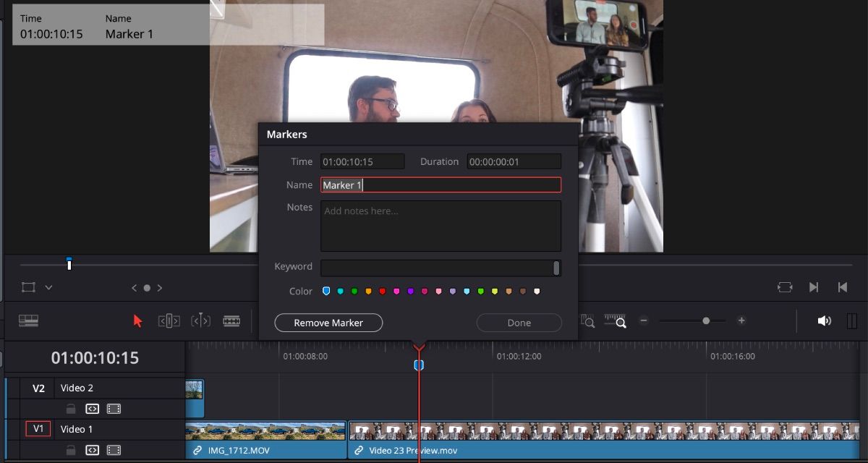Image resolution: width=868 pixels, height=463 pixels.
Task: Disable Video 2 track filmstrip toggle
Action: point(114,409)
